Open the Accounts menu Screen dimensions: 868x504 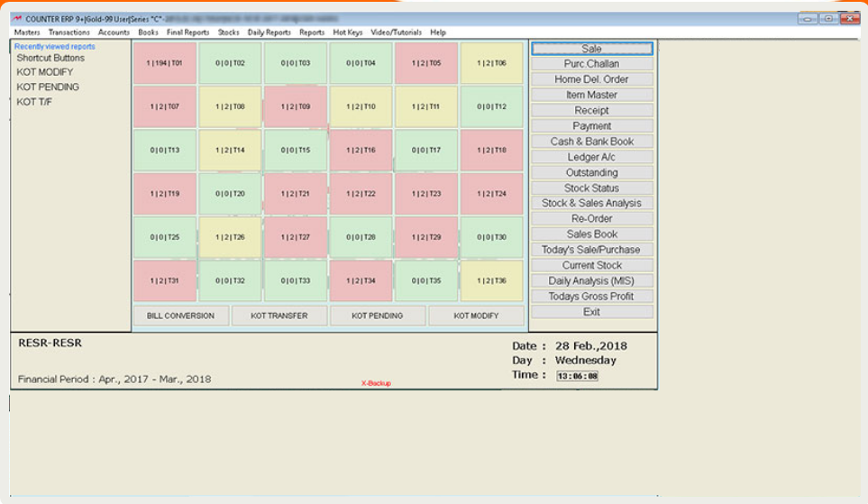pyautogui.click(x=114, y=32)
